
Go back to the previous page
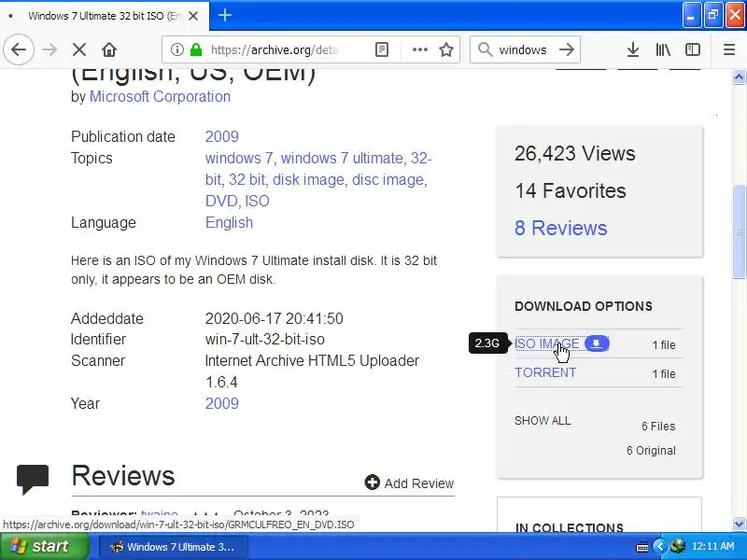pos(19,49)
